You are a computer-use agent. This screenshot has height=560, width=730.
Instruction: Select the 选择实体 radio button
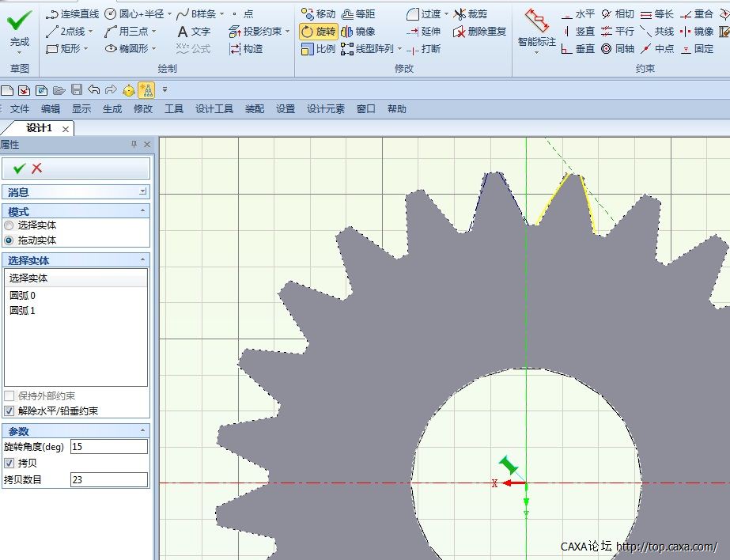(9, 225)
